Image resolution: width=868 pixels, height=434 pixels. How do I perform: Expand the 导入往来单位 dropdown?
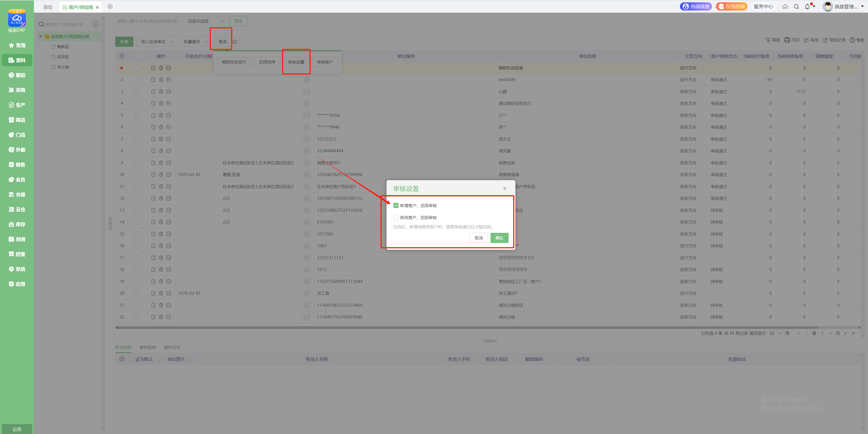pyautogui.click(x=156, y=41)
